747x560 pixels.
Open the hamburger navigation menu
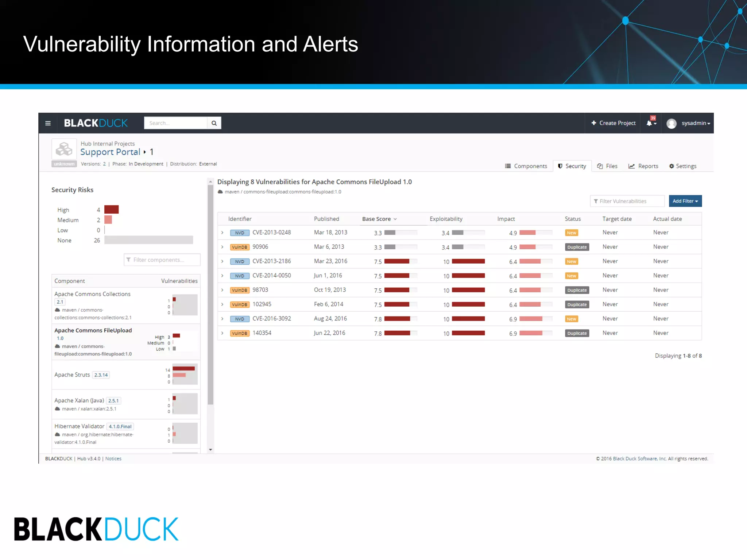48,123
